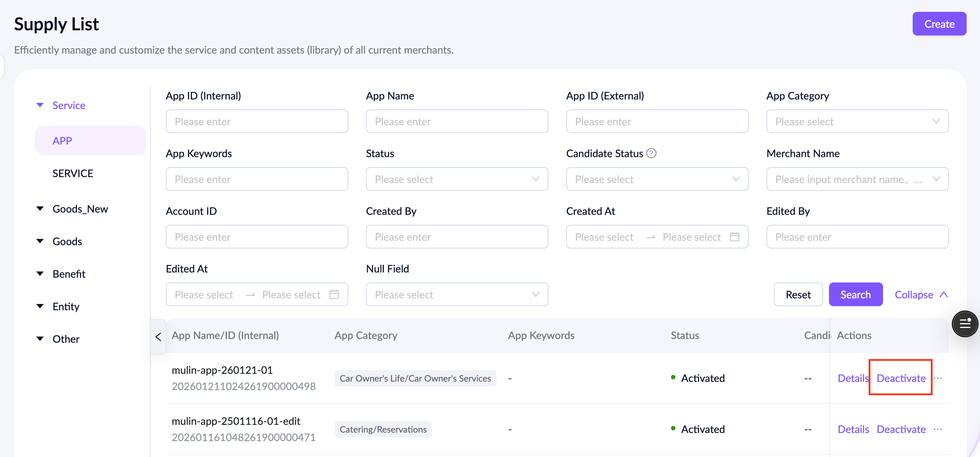
Task: Expand the Goods_New tree group
Action: (40, 209)
